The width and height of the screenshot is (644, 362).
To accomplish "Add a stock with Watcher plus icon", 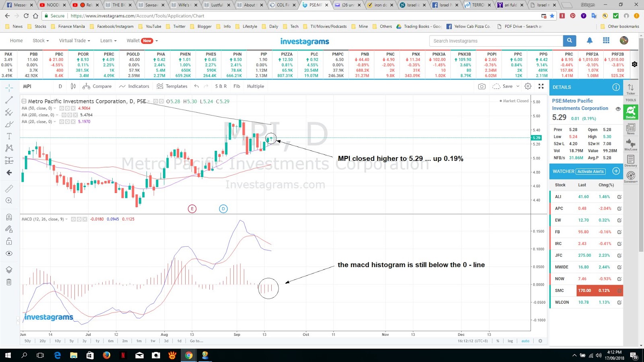I will 616,171.
